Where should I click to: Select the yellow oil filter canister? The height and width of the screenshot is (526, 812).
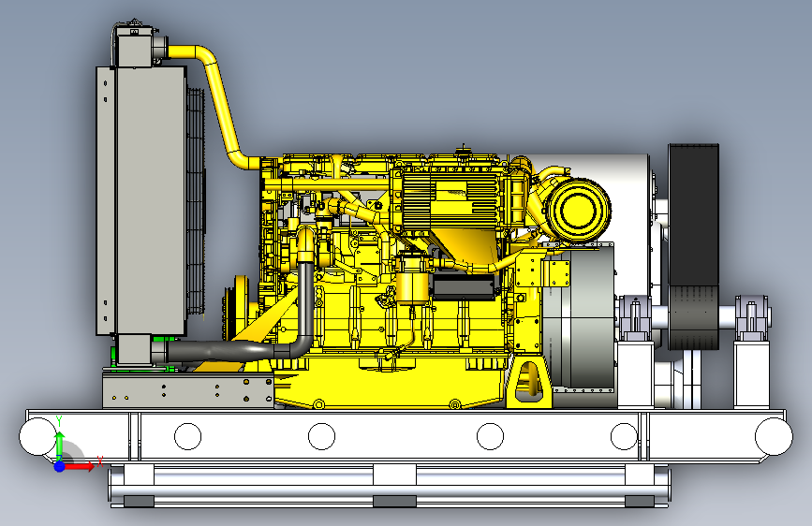pos(412,280)
